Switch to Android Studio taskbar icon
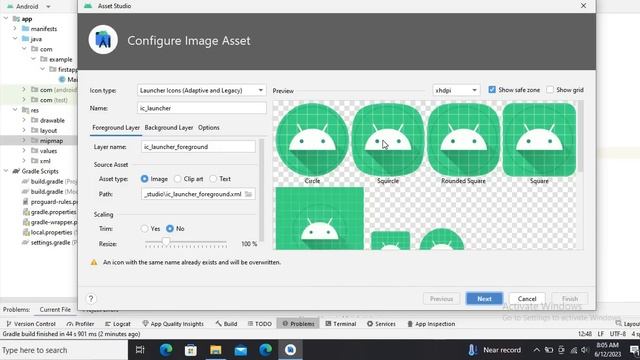This screenshot has height=360, width=640. pyautogui.click(x=290, y=350)
